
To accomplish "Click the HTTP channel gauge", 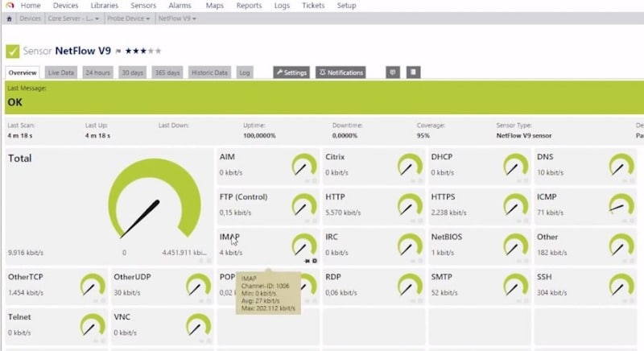I will tap(410, 204).
